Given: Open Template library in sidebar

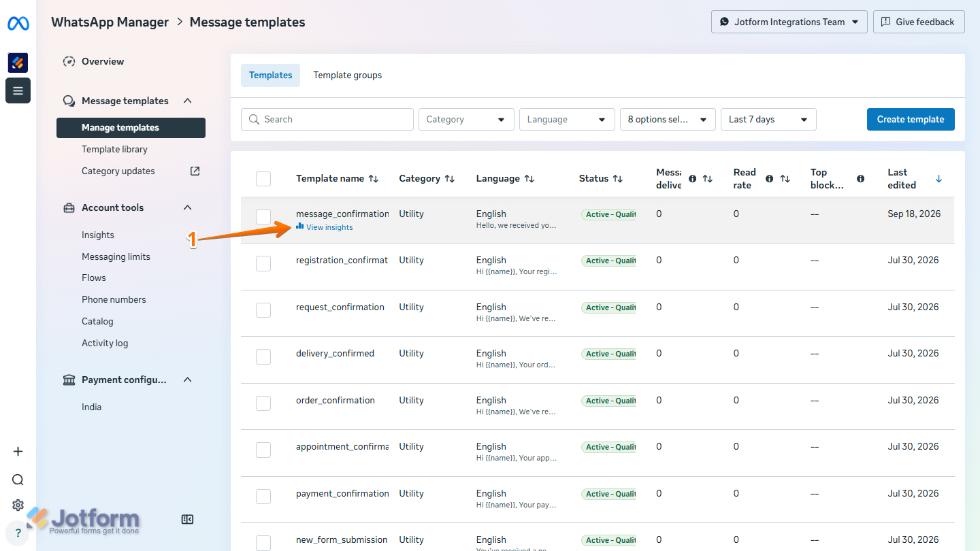Looking at the screenshot, I should (114, 149).
